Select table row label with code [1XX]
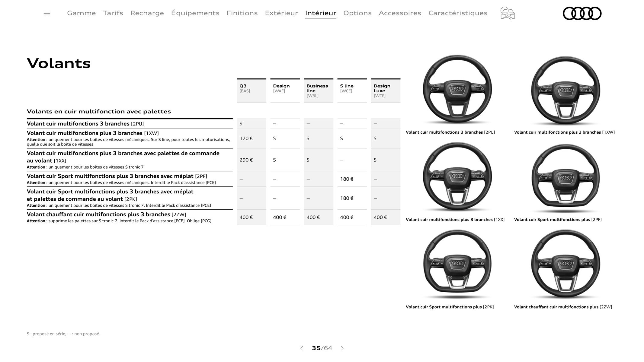Screen dimensions: 644x362 tap(130, 160)
